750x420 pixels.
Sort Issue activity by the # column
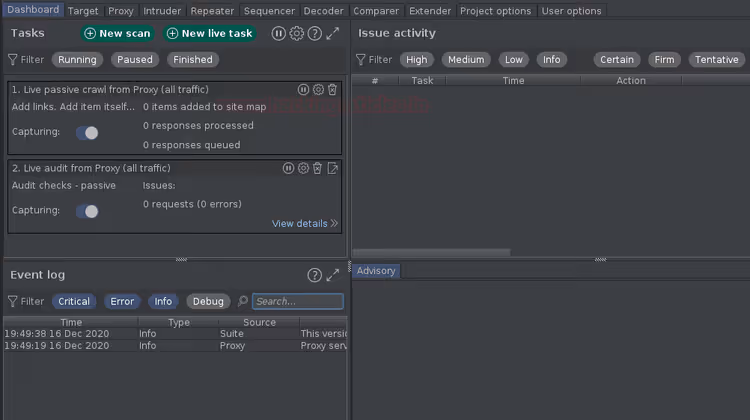pos(375,80)
